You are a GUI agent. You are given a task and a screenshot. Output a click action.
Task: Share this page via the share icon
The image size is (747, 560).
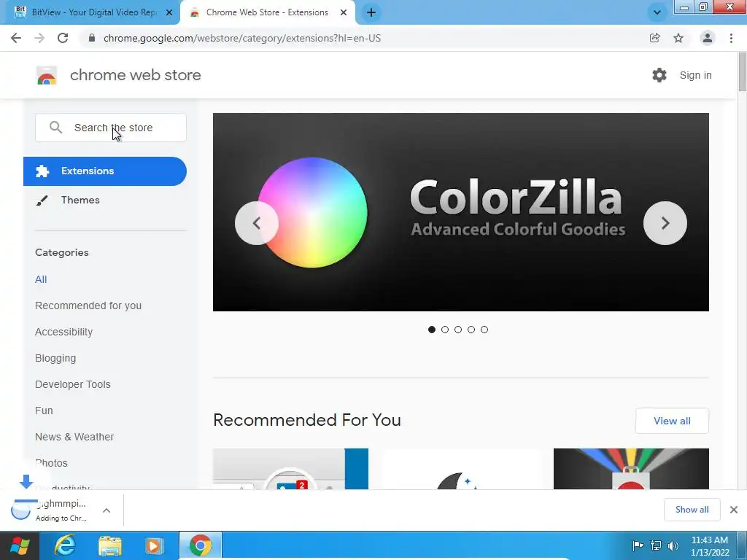point(655,38)
